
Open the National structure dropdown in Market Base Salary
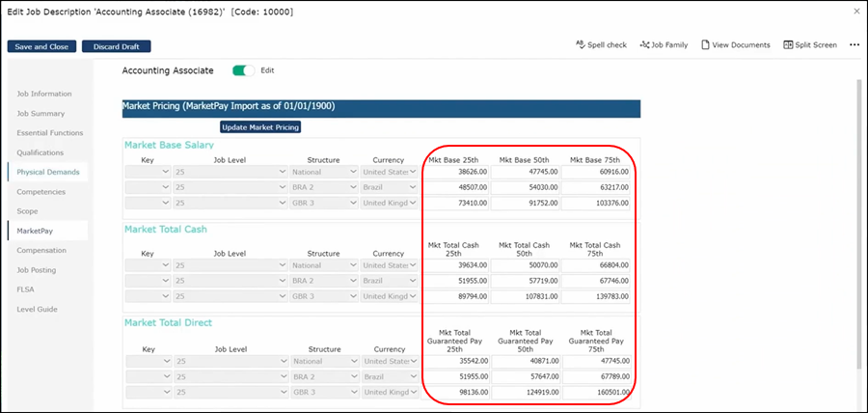[324, 173]
